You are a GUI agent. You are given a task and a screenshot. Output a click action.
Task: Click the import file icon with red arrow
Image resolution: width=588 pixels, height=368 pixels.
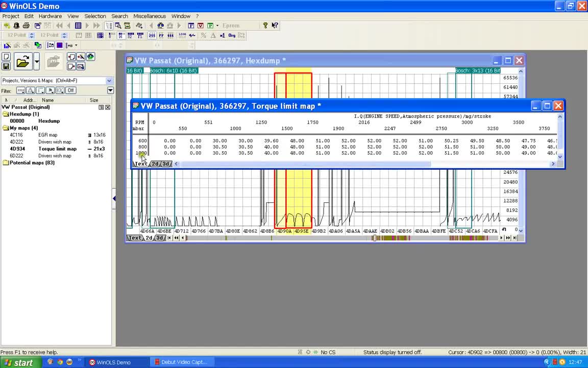[x=71, y=57]
